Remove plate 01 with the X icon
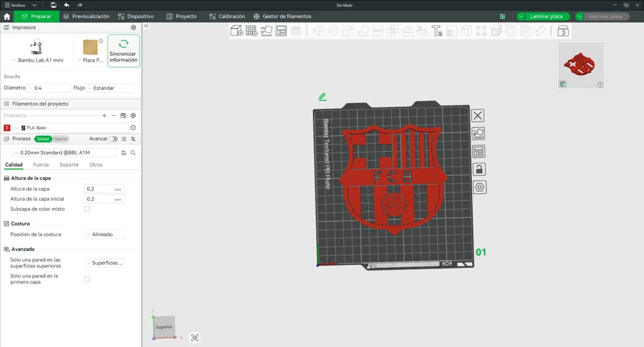The image size is (644, 347). tap(478, 116)
